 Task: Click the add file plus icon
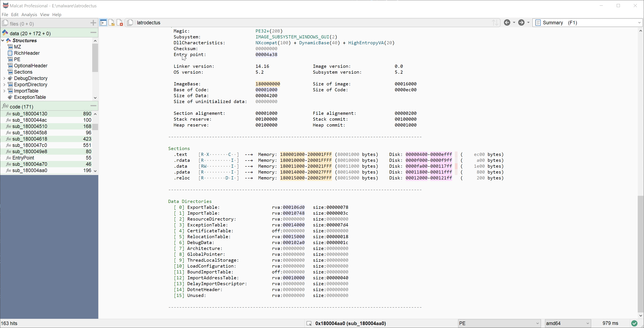pyautogui.click(x=93, y=23)
